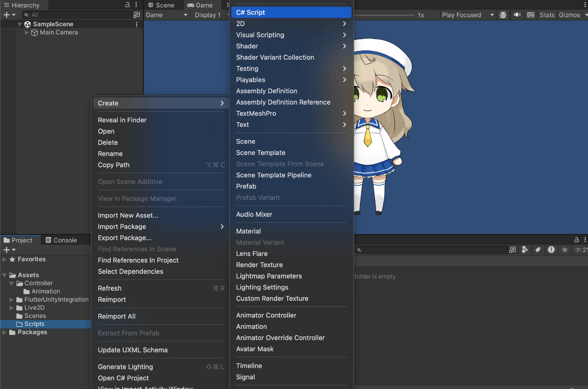Focus the Hierarchy search field

coord(77,15)
